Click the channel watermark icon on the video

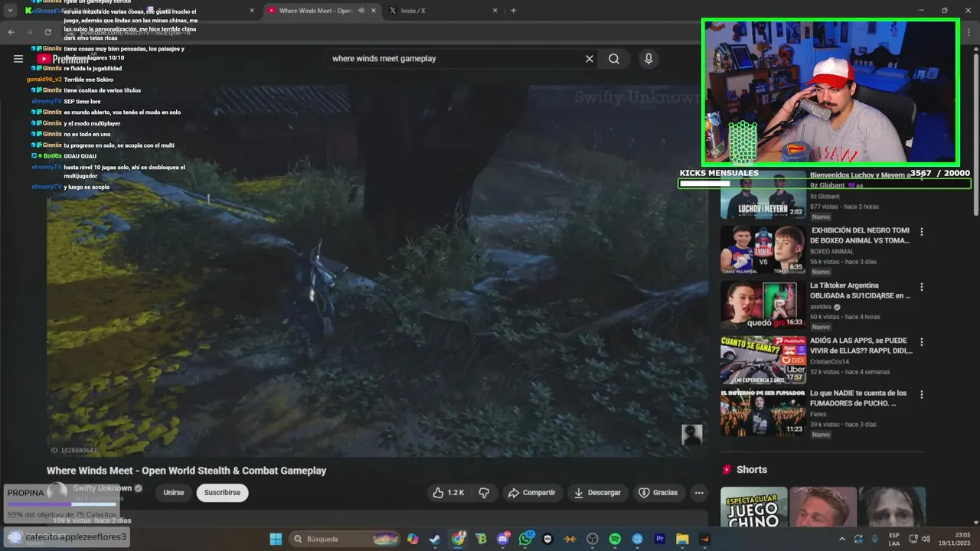tap(692, 435)
